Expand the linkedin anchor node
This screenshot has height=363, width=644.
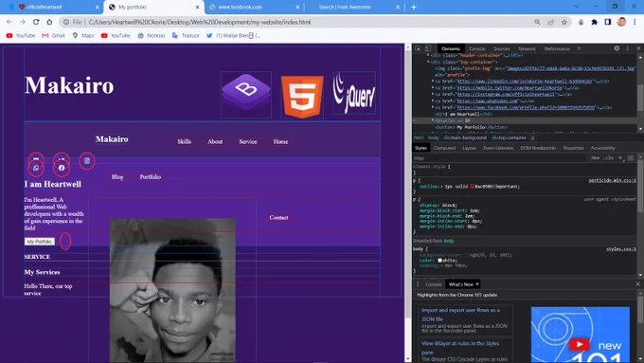(x=433, y=81)
